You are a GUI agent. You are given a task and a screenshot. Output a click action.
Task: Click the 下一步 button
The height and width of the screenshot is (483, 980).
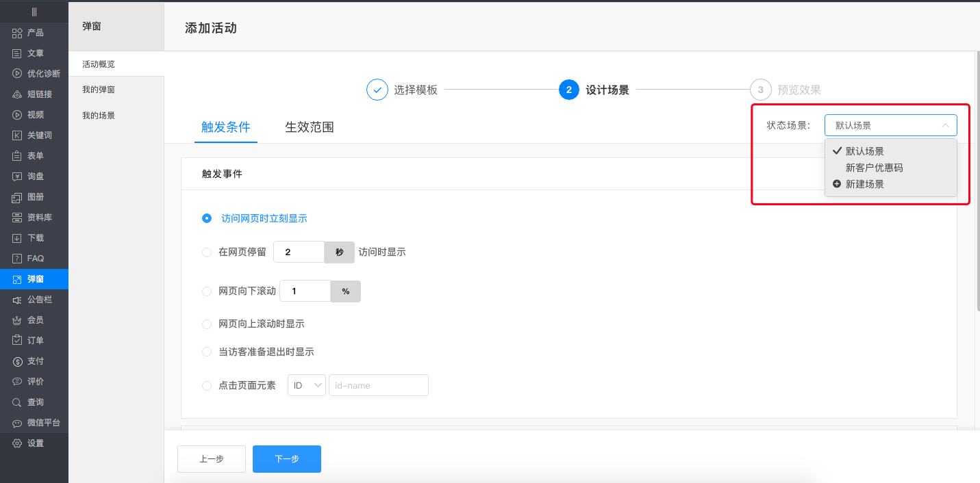(x=286, y=458)
